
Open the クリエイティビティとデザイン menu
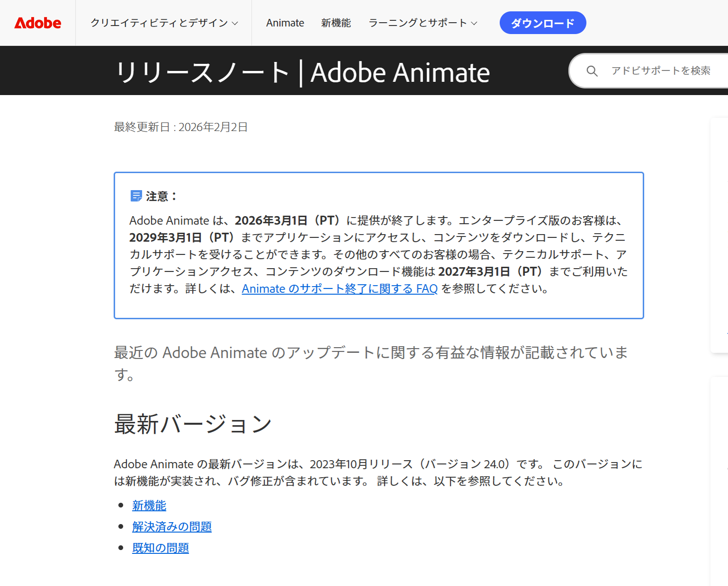(159, 23)
